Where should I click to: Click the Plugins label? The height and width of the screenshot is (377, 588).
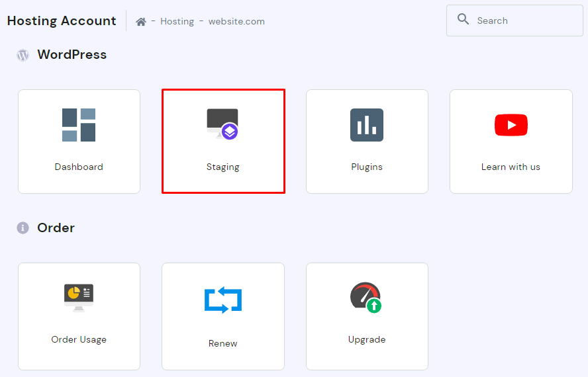click(367, 167)
